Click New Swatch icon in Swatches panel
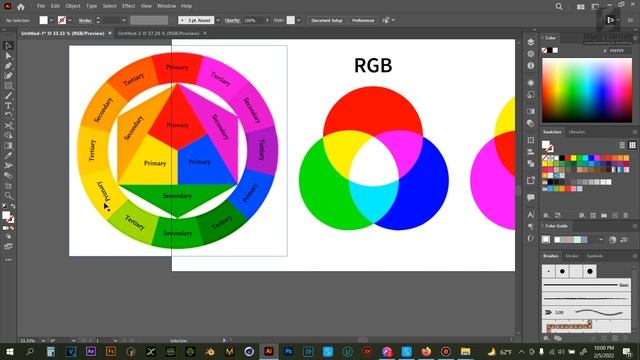This screenshot has width=640, height=360. [615, 215]
